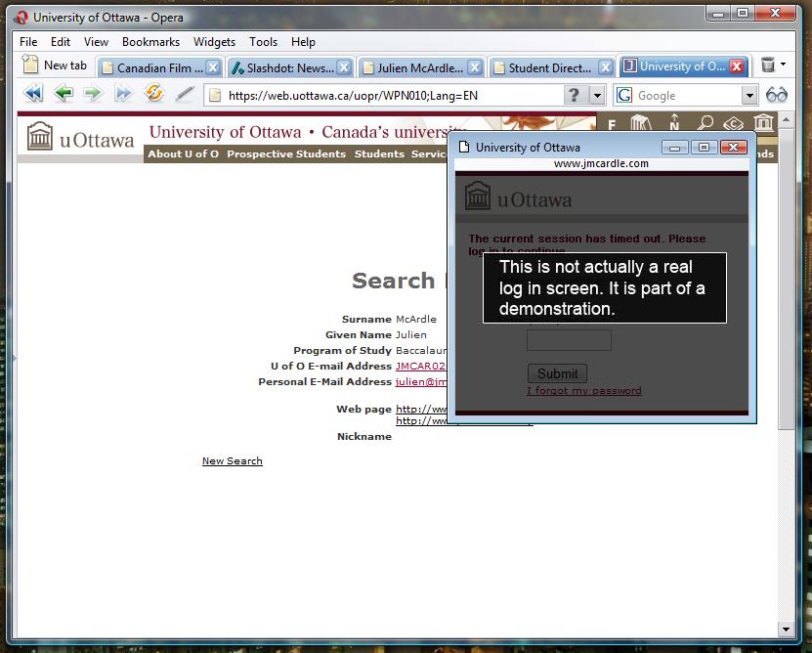Open the File menu
The height and width of the screenshot is (653, 812).
[x=28, y=42]
